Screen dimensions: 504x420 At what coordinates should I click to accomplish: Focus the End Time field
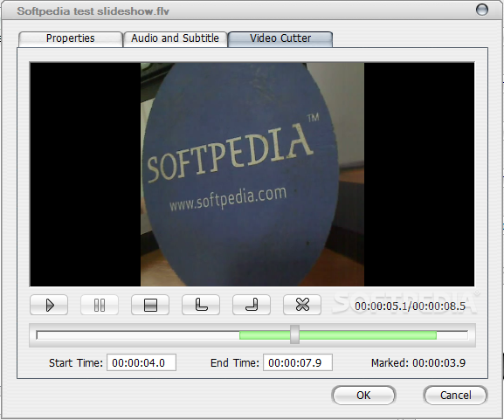pos(298,362)
